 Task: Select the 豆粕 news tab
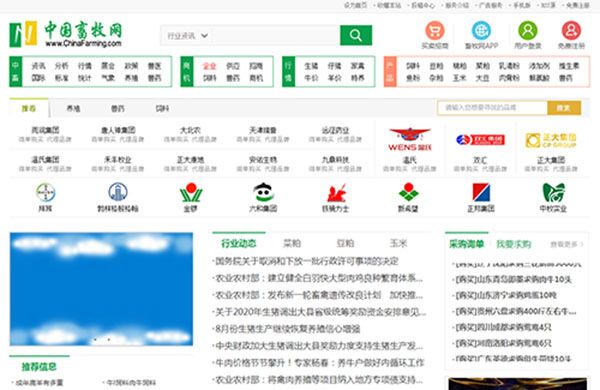click(x=345, y=243)
